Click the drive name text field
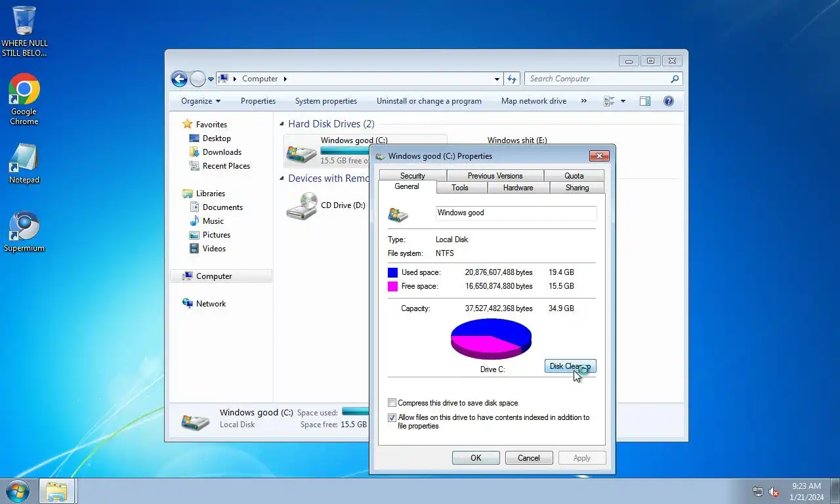The width and height of the screenshot is (840, 504). pyautogui.click(x=516, y=213)
